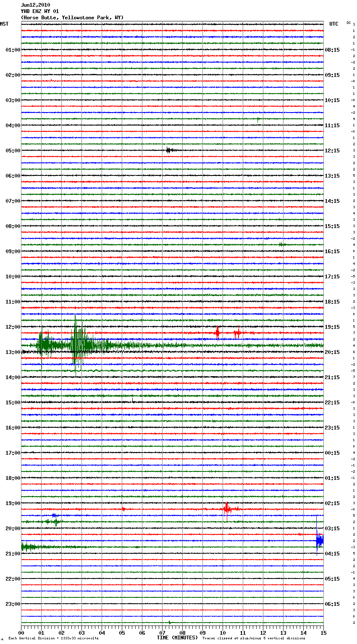
Task: Select the station code YHB EHZ WY 01
Action: pos(40,11)
